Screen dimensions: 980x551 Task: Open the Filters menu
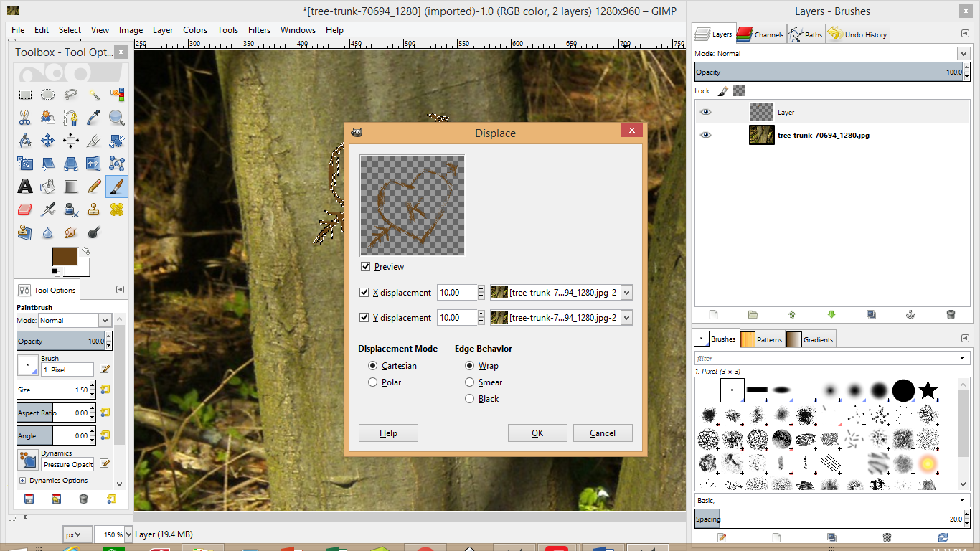click(259, 30)
